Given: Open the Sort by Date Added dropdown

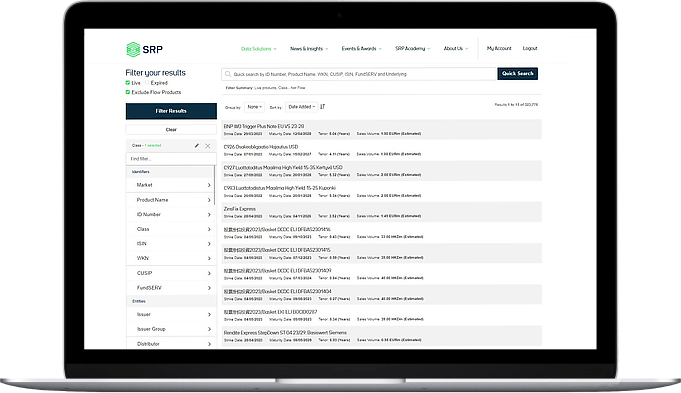Looking at the screenshot, I should [301, 107].
